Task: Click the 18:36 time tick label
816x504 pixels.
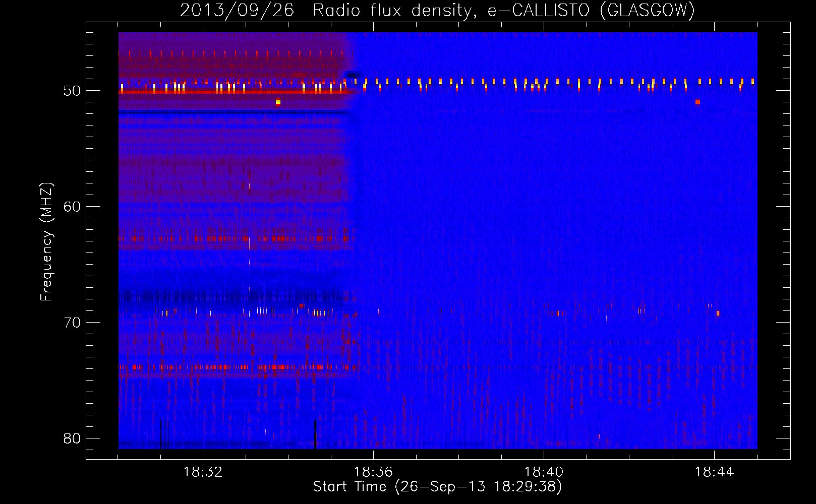Action: point(373,472)
